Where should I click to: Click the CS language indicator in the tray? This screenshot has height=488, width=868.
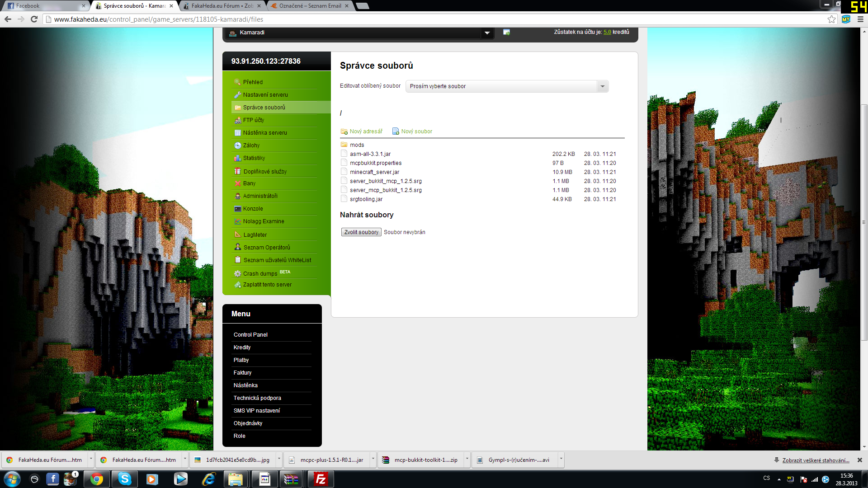[766, 478]
